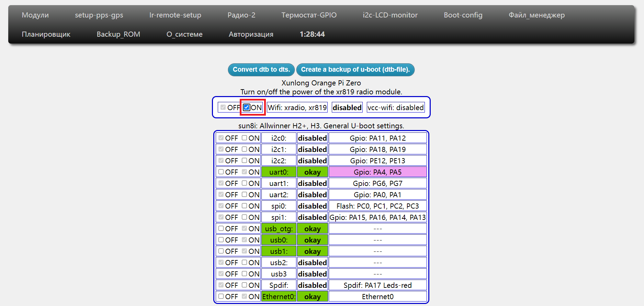Enable Spdif using its ON checkbox
The image size is (644, 306).
pyautogui.click(x=244, y=285)
